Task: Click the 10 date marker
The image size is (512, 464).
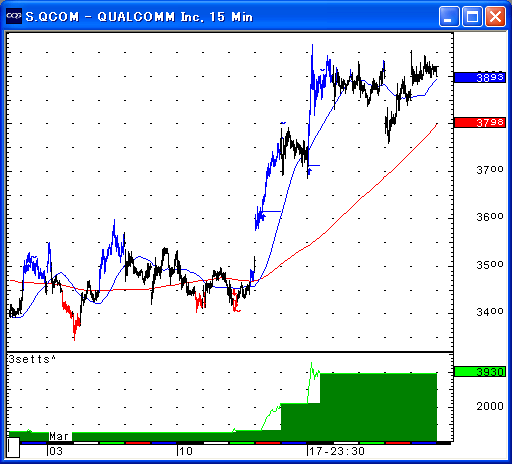Action: 186,451
